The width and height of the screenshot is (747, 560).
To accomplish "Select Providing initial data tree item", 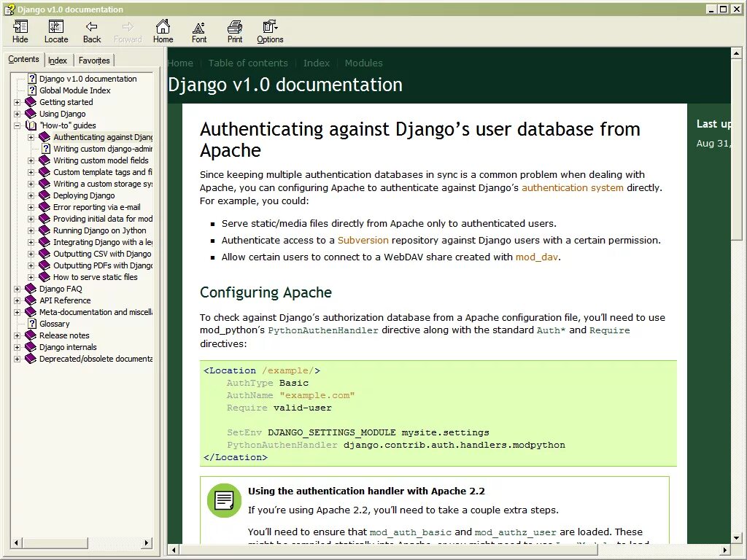I will pyautogui.click(x=102, y=219).
